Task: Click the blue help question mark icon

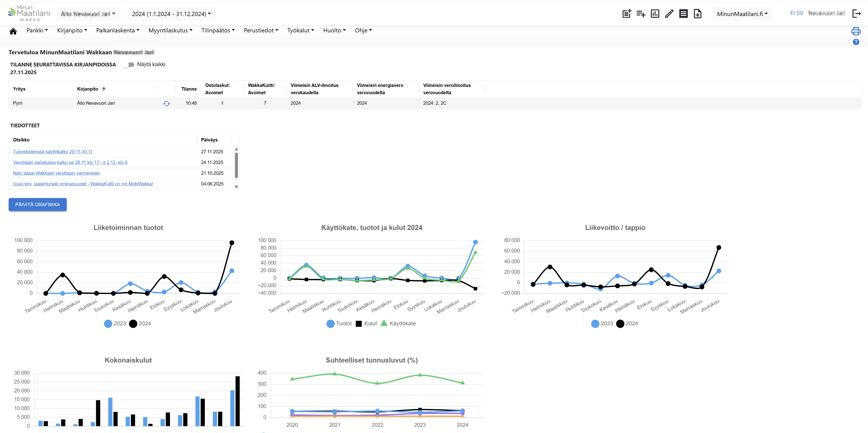Action: click(856, 42)
